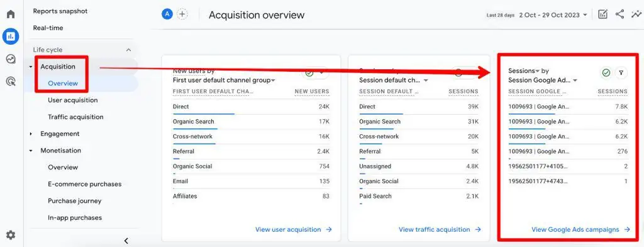This screenshot has width=644, height=247.
Task: Collapse the Life cycle section chevron
Action: [x=128, y=50]
